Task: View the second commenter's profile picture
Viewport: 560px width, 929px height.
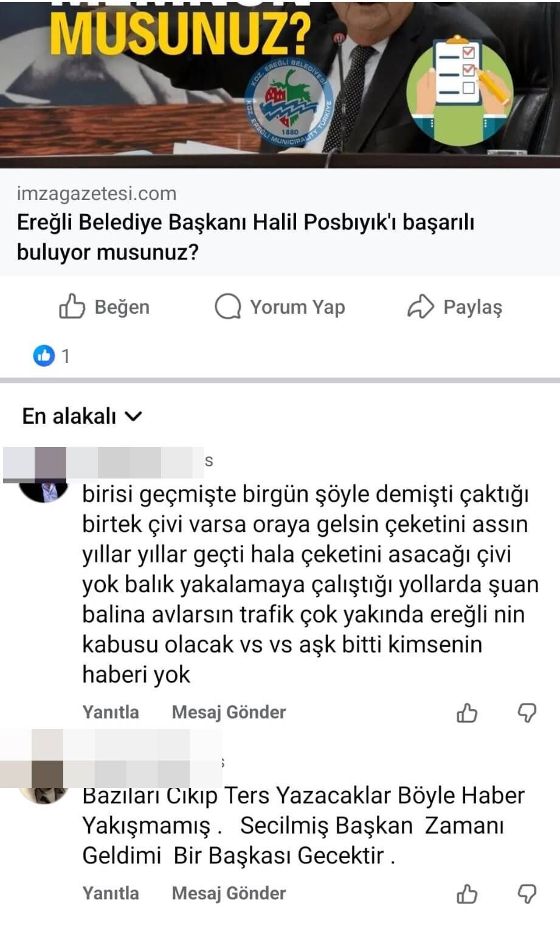Action: (43, 793)
